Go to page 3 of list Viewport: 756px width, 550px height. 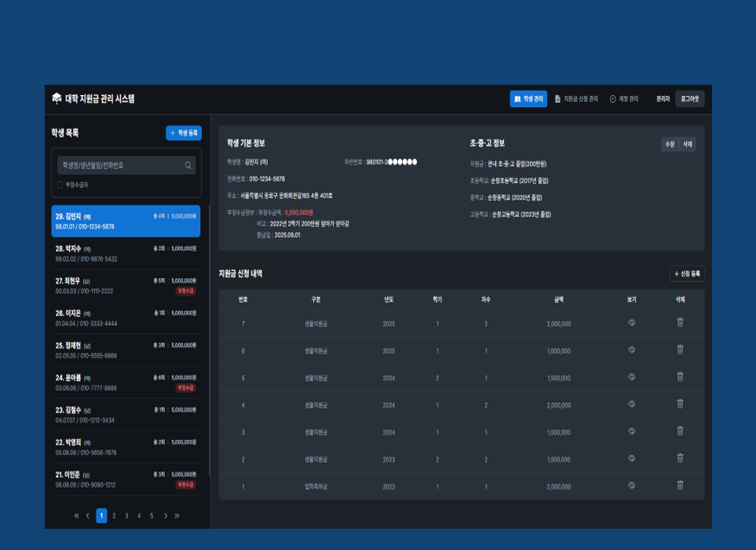point(126,515)
